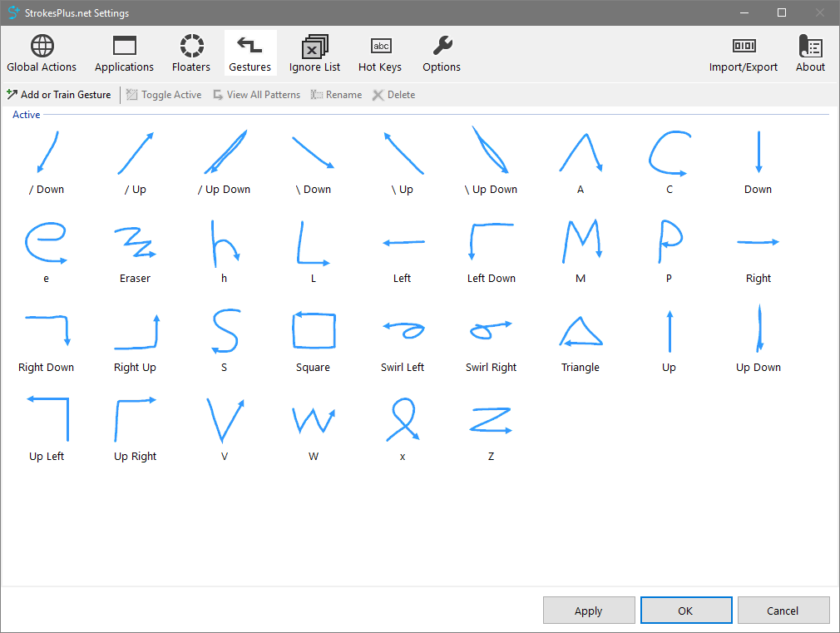Screen dimensions: 840x633
Task: Select the L gesture icon
Action: click(x=314, y=251)
